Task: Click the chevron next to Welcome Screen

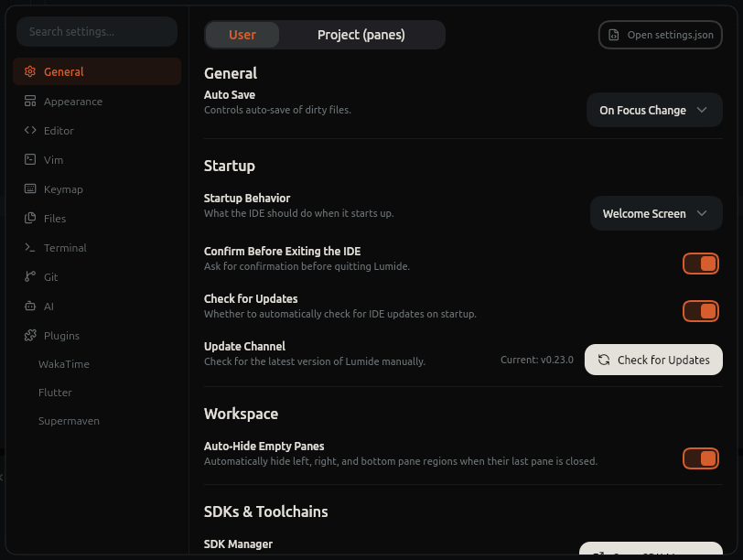Action: coord(702,213)
